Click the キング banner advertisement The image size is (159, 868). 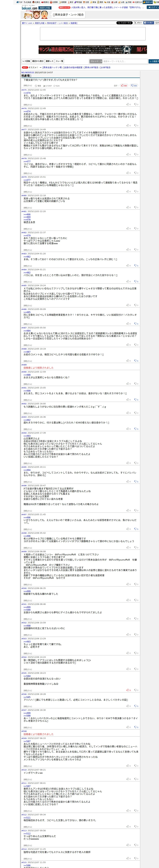pos(93,49)
